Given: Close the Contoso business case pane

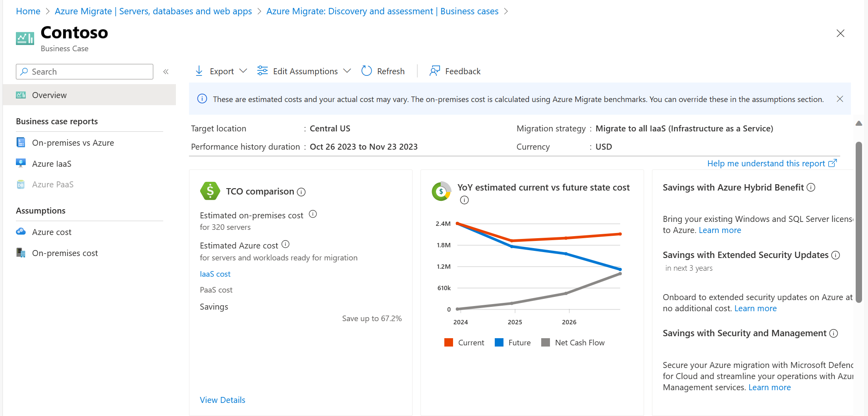Looking at the screenshot, I should click(x=840, y=33).
